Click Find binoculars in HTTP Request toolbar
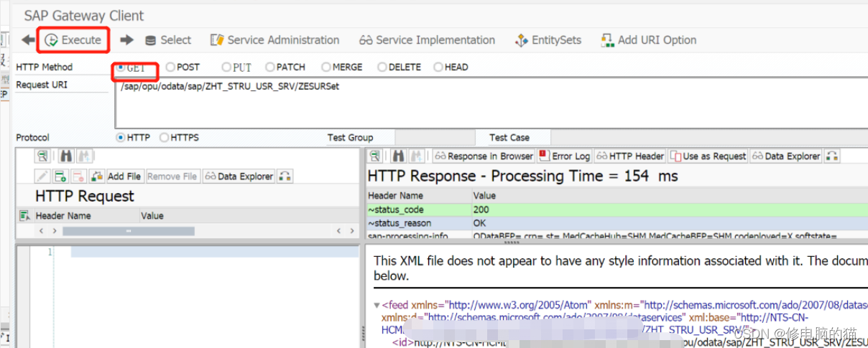868x348 pixels. (66, 156)
